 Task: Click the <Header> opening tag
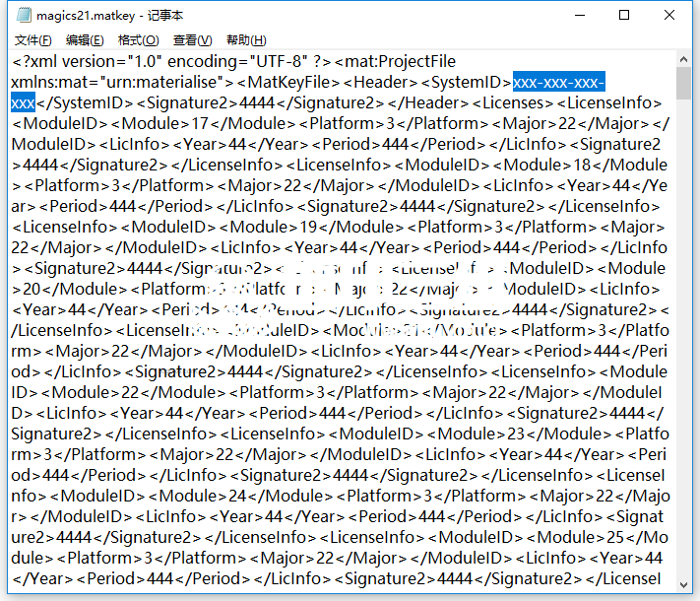coord(385,82)
